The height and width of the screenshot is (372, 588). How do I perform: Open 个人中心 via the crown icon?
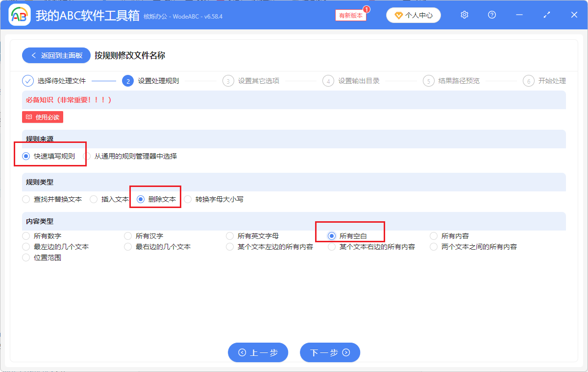click(x=413, y=15)
